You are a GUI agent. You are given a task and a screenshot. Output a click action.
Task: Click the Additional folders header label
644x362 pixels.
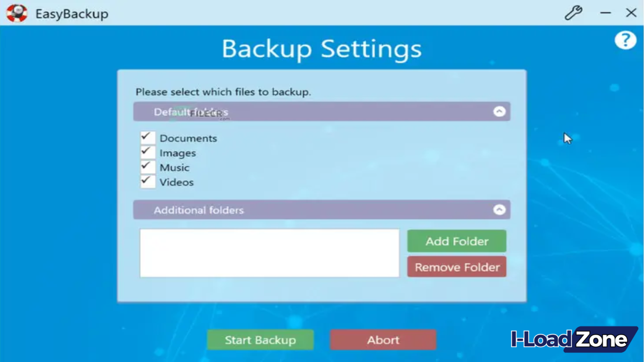point(199,210)
